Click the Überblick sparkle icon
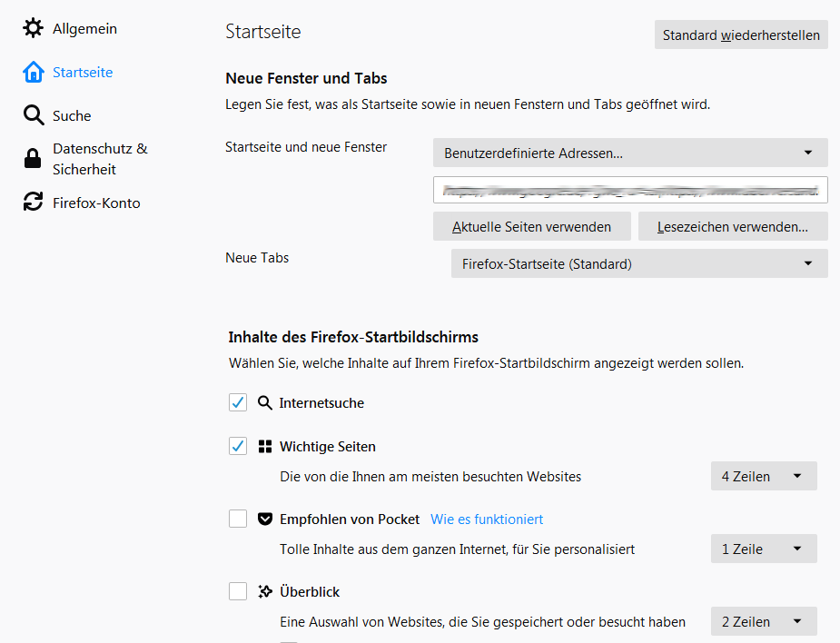 264,591
